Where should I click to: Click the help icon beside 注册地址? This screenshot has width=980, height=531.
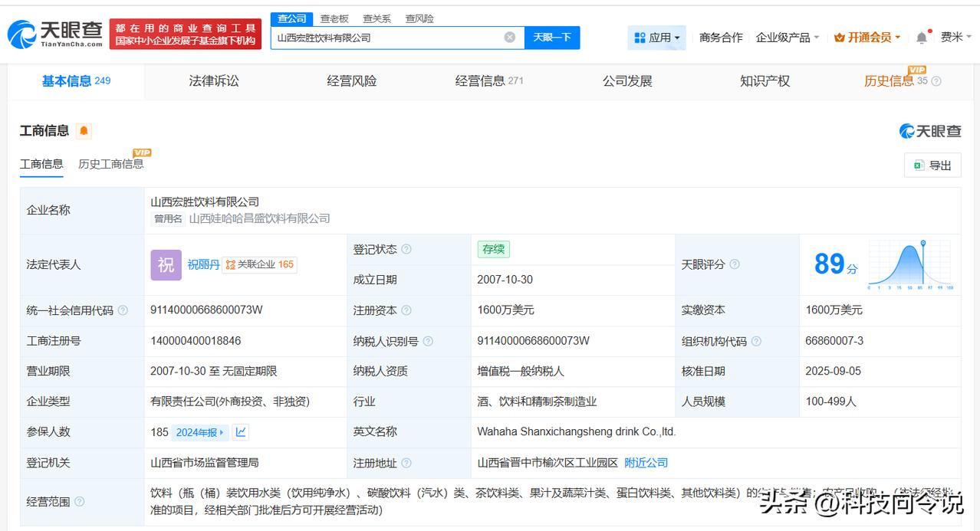click(406, 463)
